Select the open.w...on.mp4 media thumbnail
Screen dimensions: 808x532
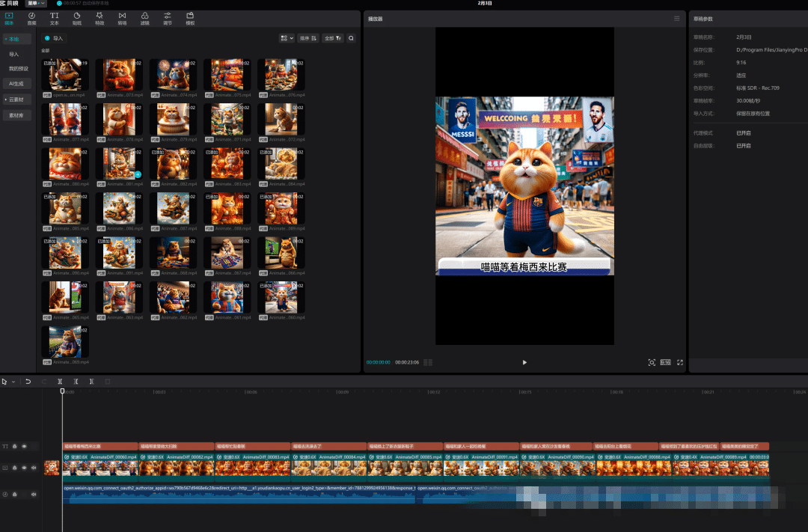(x=65, y=75)
